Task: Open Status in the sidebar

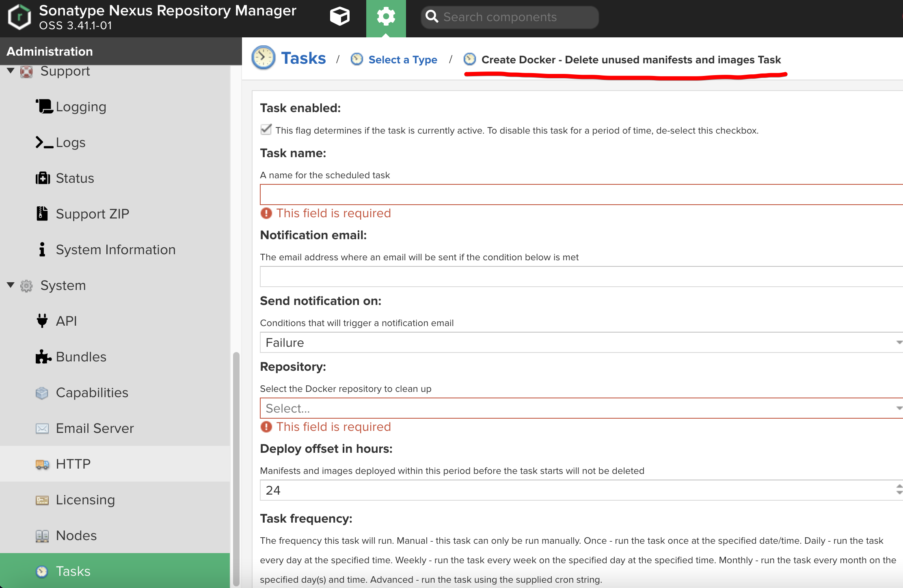Action: [x=115, y=178]
